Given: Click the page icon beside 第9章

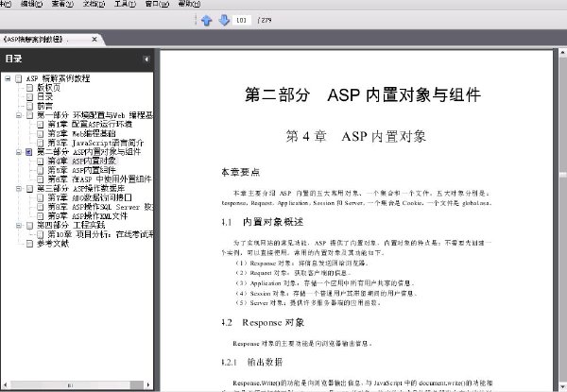Looking at the screenshot, I should [x=40, y=216].
